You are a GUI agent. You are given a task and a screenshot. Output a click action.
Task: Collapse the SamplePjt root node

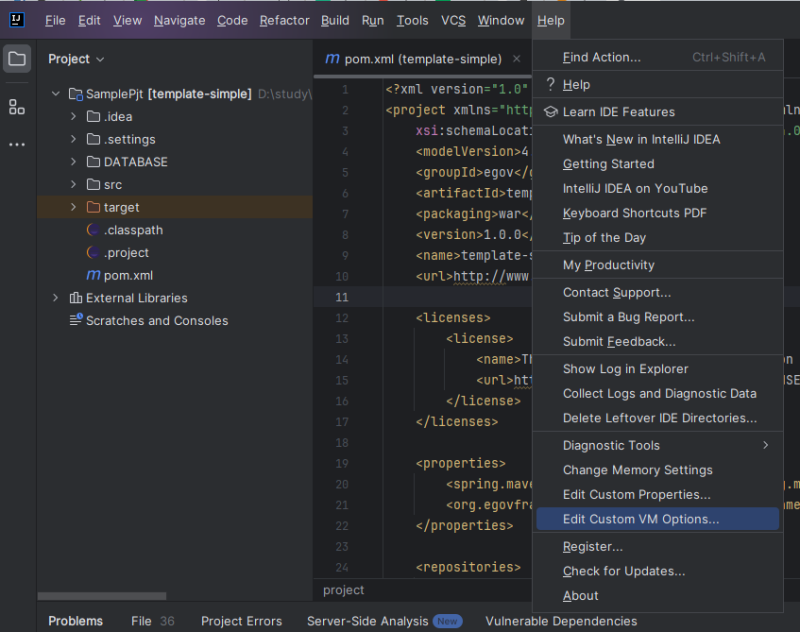(x=56, y=94)
